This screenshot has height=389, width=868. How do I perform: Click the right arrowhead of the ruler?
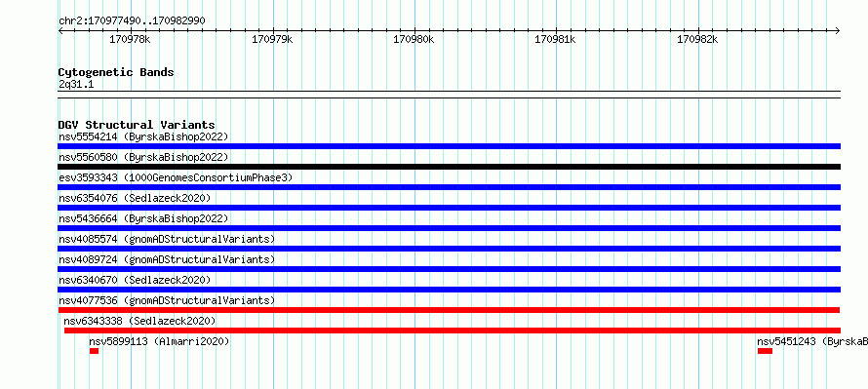tap(838, 30)
